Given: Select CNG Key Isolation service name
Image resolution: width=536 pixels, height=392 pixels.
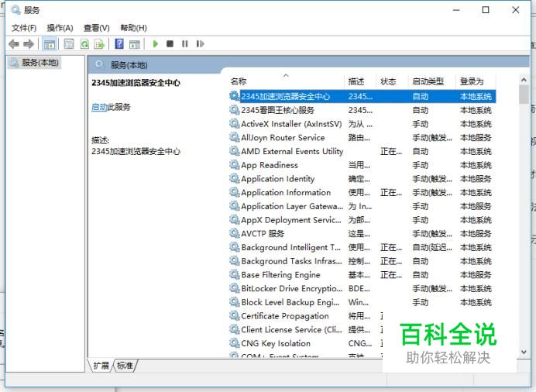Looking at the screenshot, I should [x=276, y=343].
